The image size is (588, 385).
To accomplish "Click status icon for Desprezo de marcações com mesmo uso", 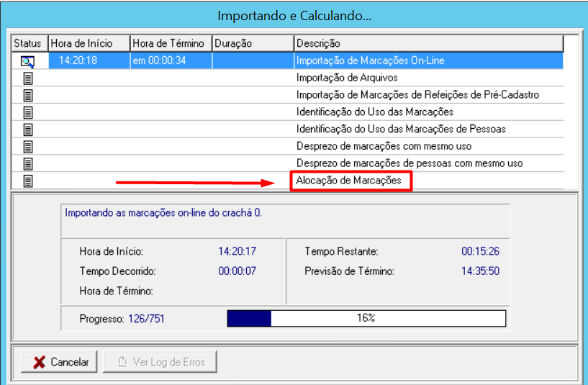I will pos(28,147).
